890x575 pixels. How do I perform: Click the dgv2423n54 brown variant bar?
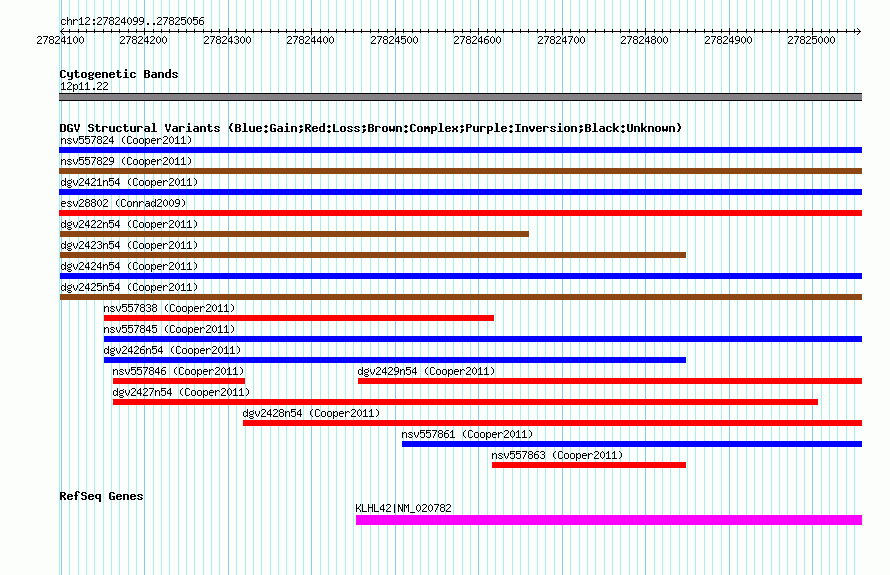372,255
